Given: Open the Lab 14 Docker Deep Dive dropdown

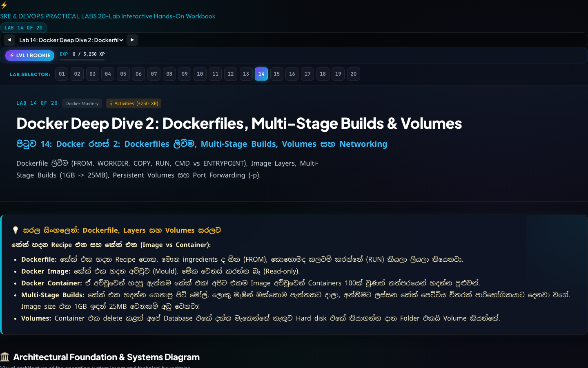Looking at the screenshot, I should point(71,40).
